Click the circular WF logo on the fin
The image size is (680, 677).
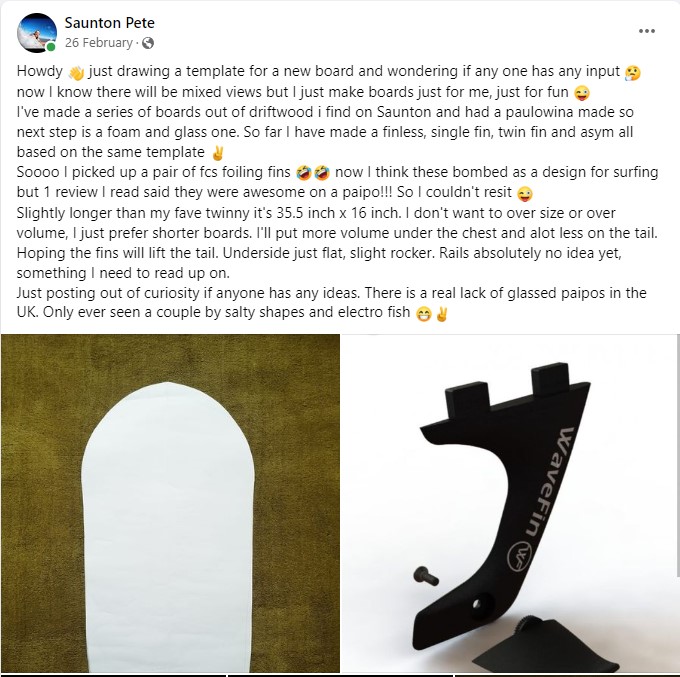pyautogui.click(x=520, y=556)
